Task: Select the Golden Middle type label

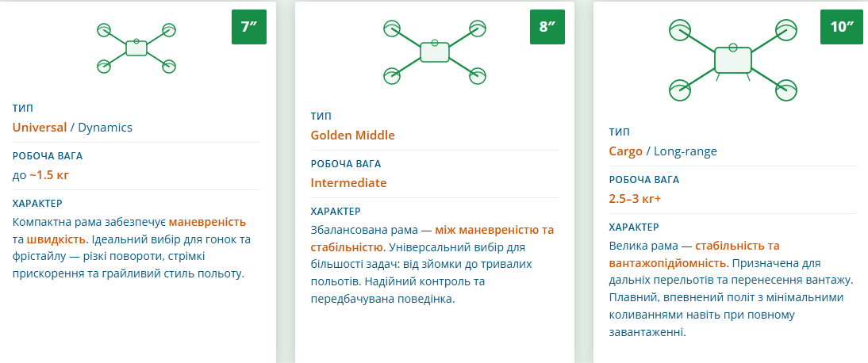Action: pos(352,136)
